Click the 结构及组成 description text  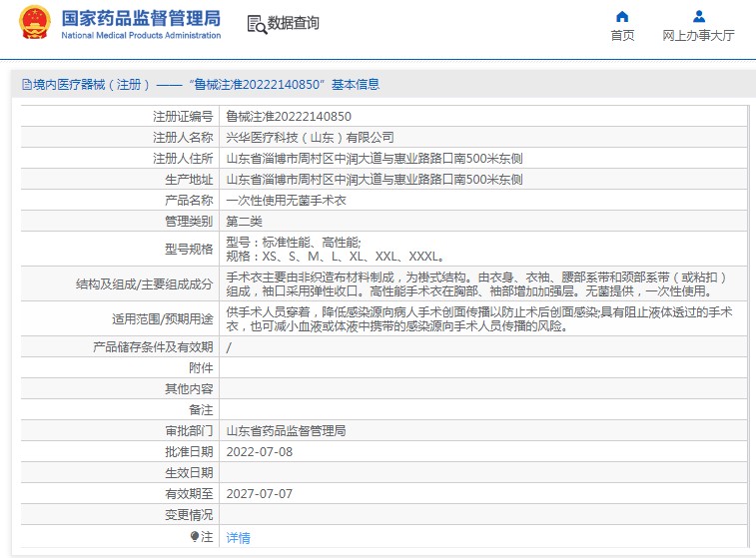pyautogui.click(x=476, y=283)
